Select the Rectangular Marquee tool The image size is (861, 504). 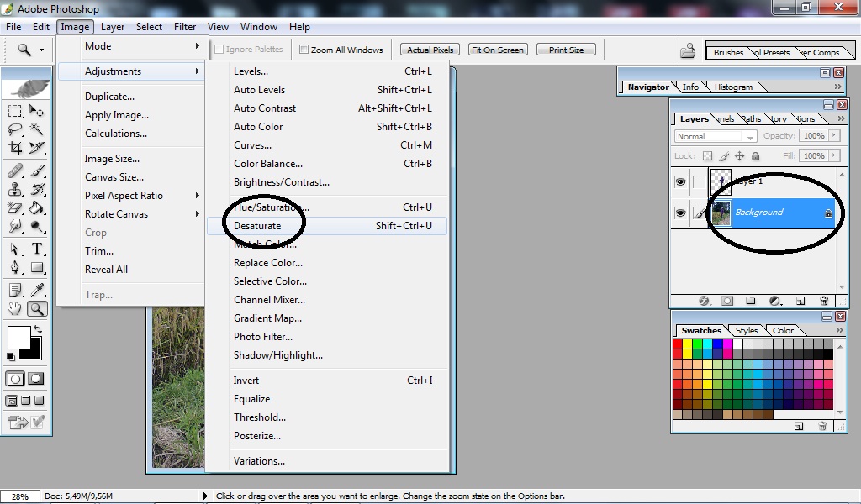(15, 112)
